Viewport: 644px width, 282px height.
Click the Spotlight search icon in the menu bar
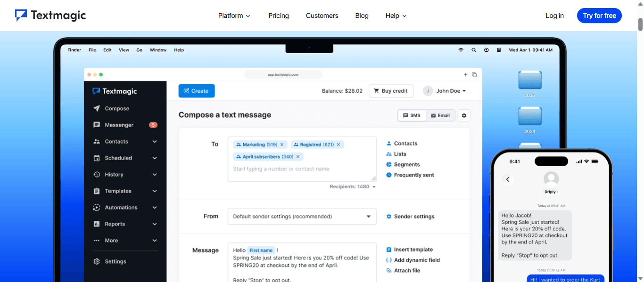[474, 50]
